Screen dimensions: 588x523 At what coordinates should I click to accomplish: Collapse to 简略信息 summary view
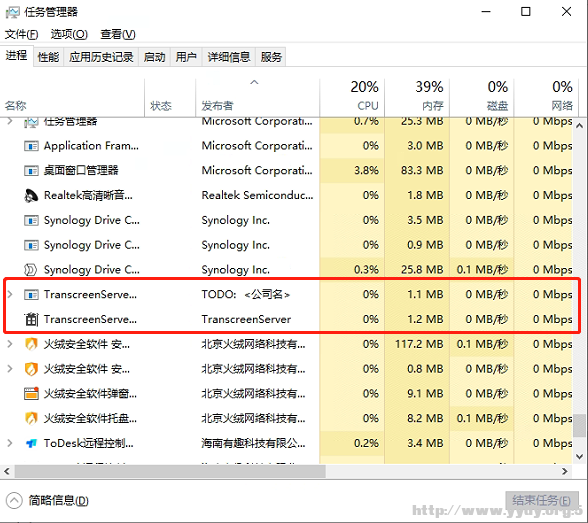tap(47, 501)
